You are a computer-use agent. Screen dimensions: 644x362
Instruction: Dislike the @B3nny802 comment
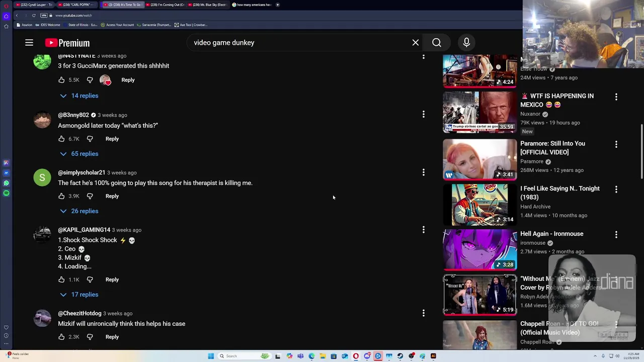pos(90,139)
